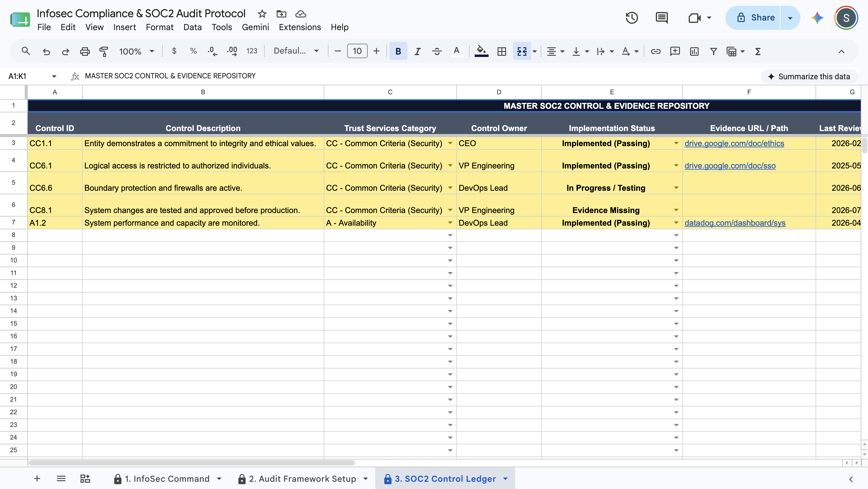Insert a comment from toolbar
Image resolution: width=868 pixels, height=489 pixels.
675,51
